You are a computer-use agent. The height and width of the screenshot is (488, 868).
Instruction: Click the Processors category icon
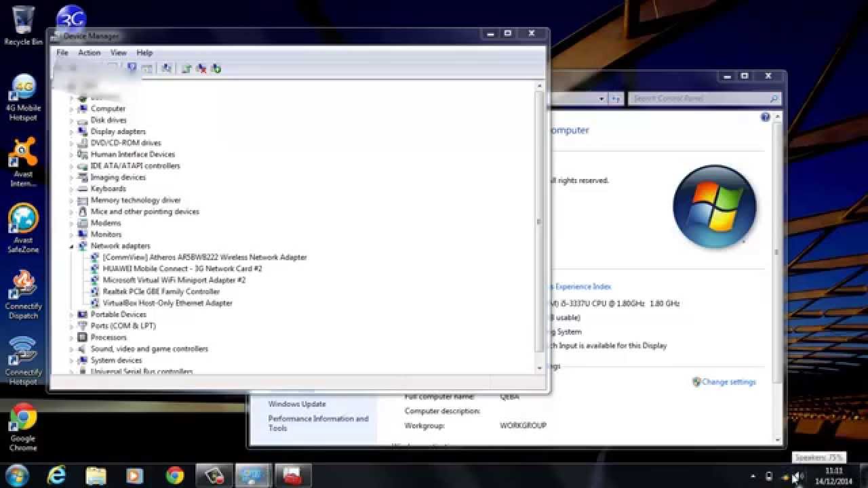click(x=83, y=338)
